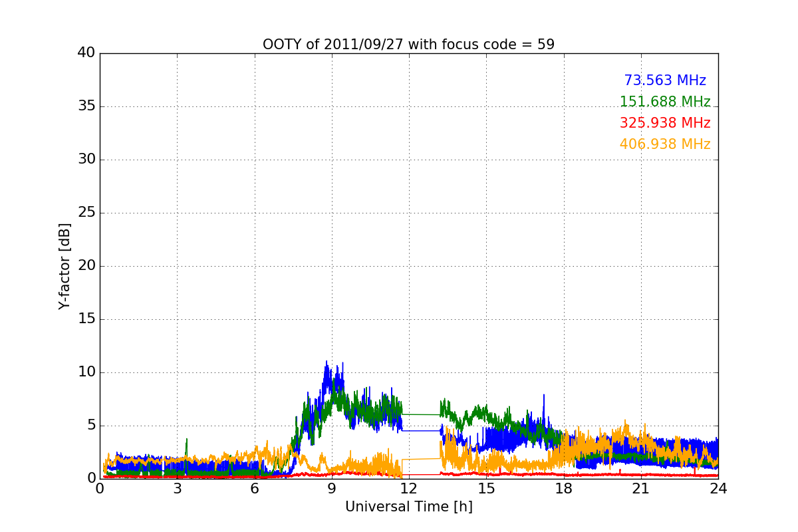Click the y-axis tick label 15
This screenshot has width=798, height=532.
coord(86,319)
